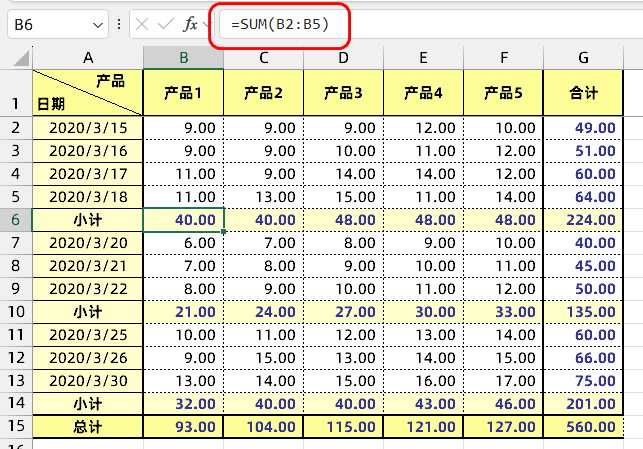The image size is (643, 449).
Task: Select row 15 header
Action: pos(16,426)
